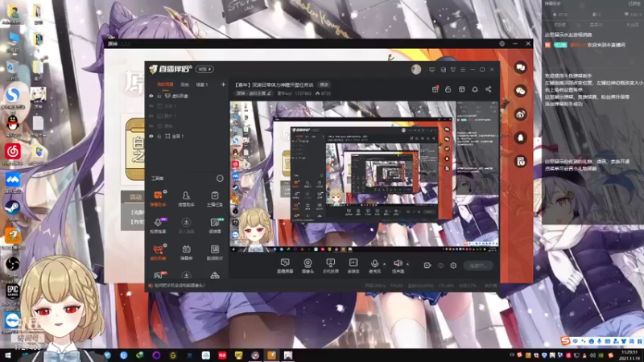Open the 房管助手 room manager tool
Screen dimensions: 644x362
click(x=186, y=199)
